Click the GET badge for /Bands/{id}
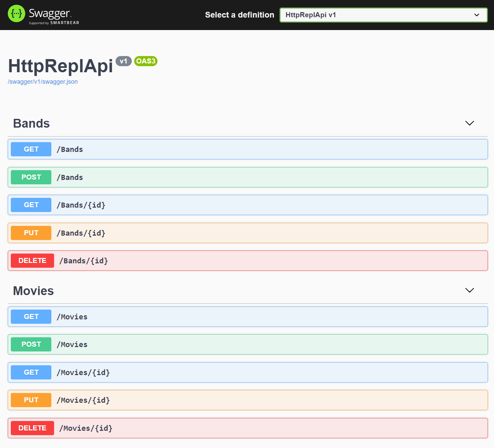 pyautogui.click(x=31, y=205)
